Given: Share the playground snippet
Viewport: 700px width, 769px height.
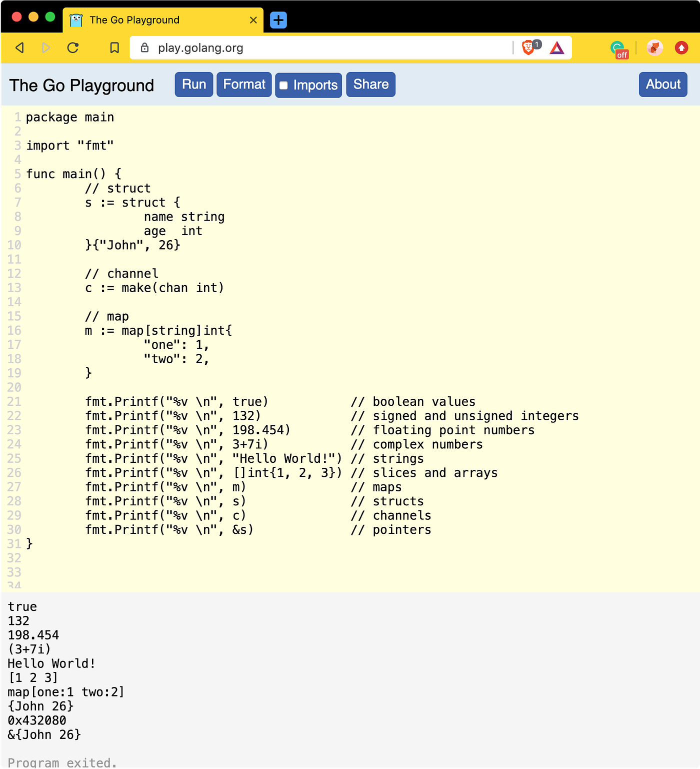Looking at the screenshot, I should (371, 85).
